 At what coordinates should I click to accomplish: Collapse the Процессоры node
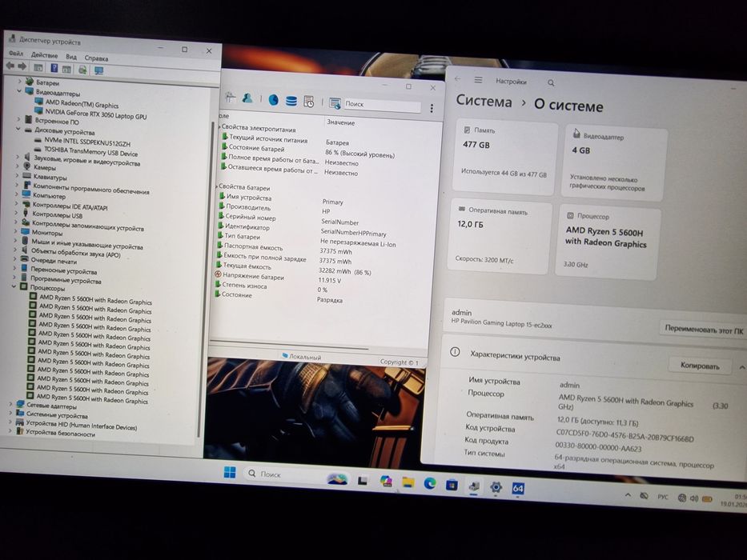click(14, 286)
